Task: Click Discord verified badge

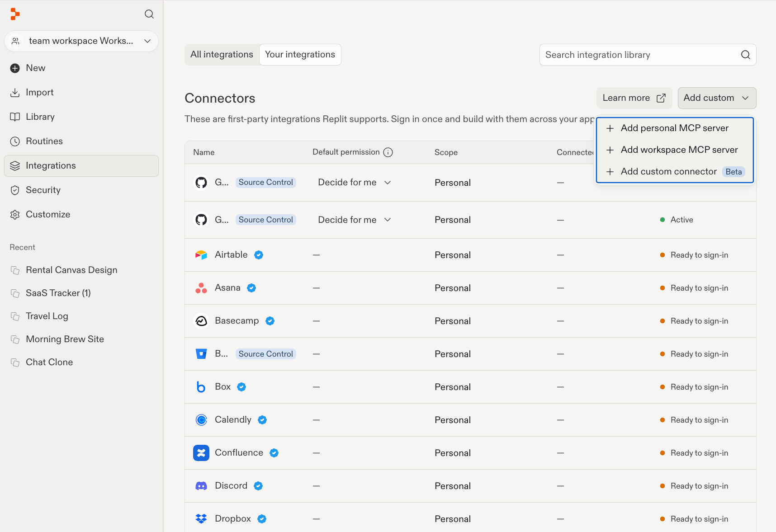Action: pos(258,486)
